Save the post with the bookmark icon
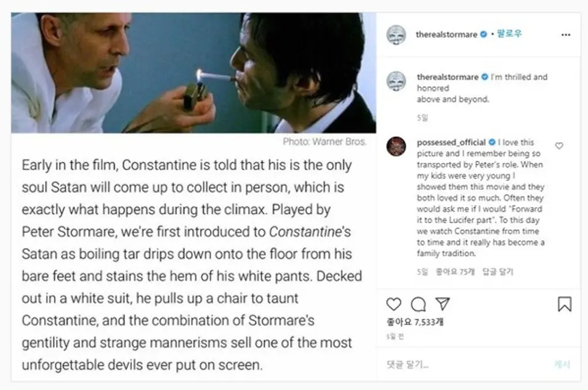 pos(565,304)
